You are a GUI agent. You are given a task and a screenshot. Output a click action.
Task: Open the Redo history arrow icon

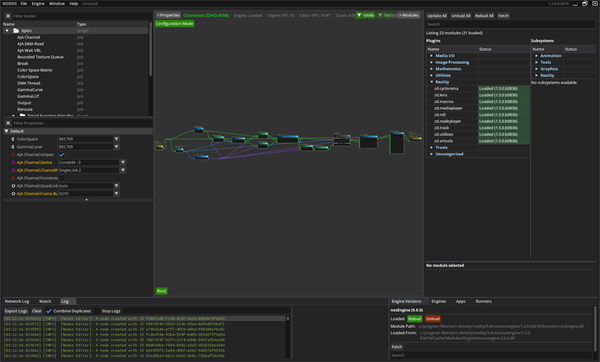click(x=380, y=15)
